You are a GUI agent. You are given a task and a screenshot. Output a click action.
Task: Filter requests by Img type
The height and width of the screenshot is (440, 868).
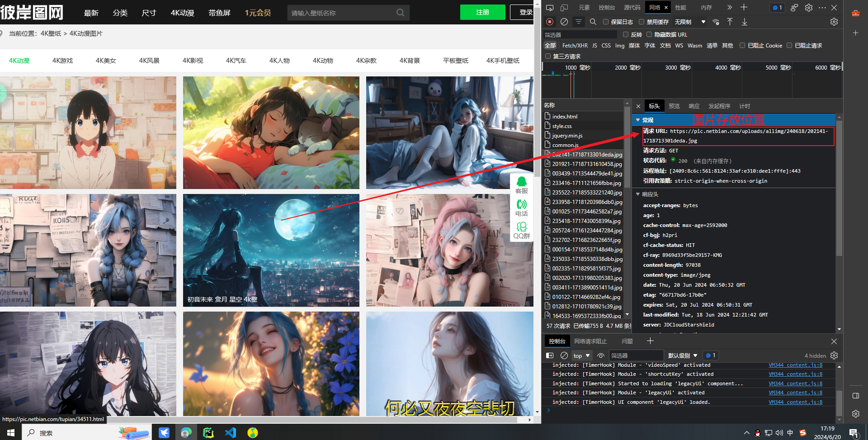[x=620, y=45]
